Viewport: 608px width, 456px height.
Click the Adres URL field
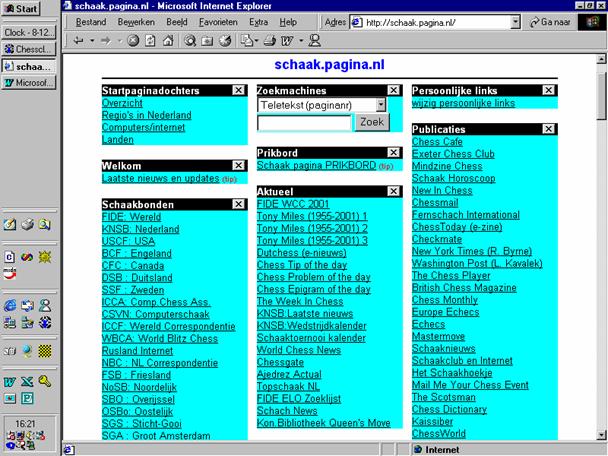point(435,22)
